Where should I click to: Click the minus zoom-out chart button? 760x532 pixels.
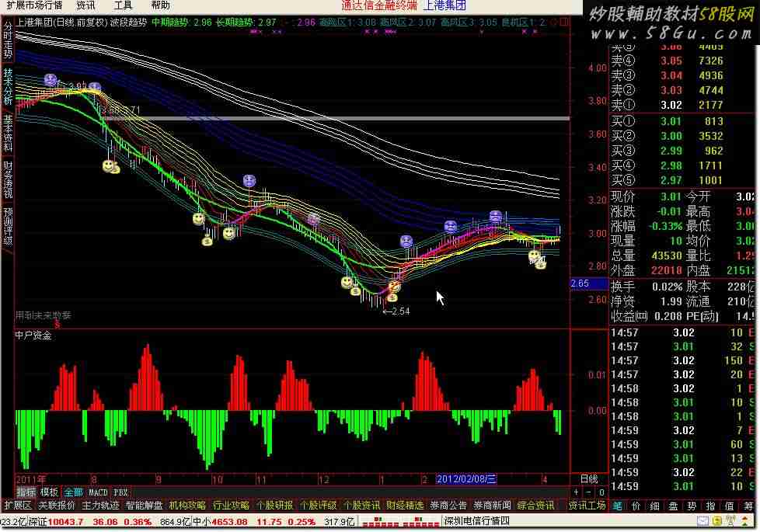click(588, 492)
